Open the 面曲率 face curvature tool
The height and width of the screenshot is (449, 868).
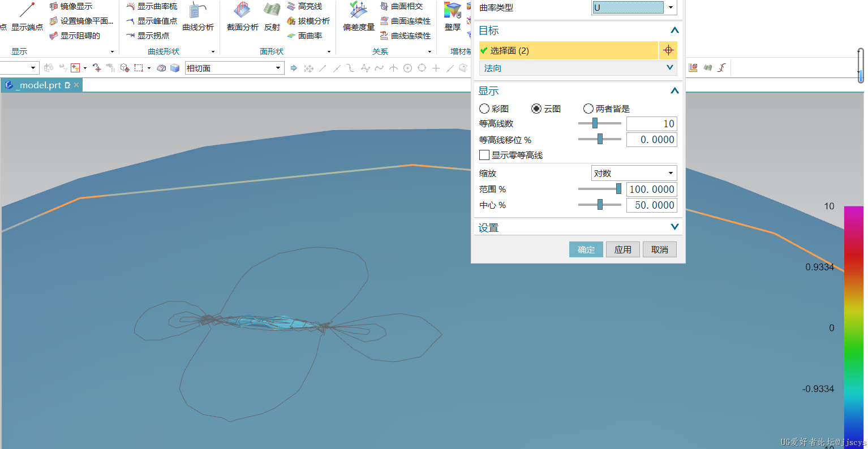[304, 36]
